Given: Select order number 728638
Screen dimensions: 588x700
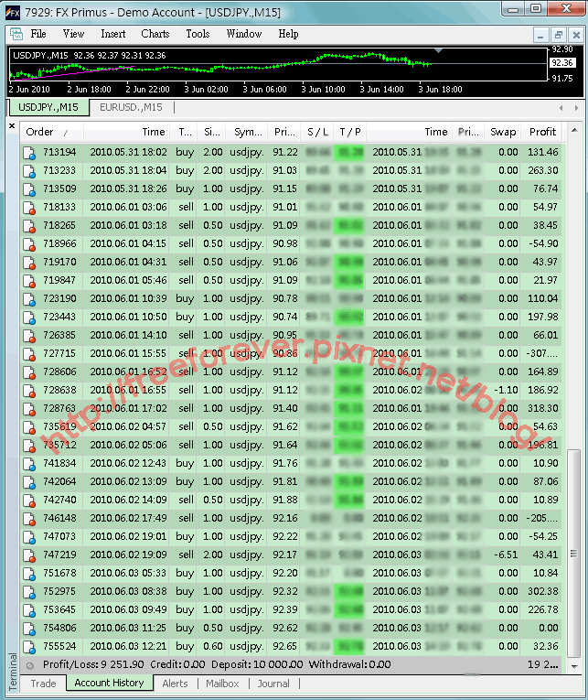Looking at the screenshot, I should tap(59, 390).
